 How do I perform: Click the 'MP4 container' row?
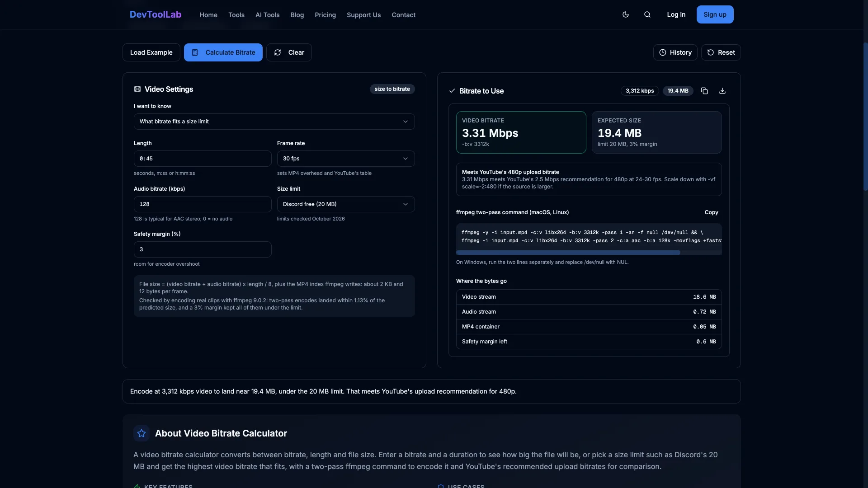[x=589, y=327]
